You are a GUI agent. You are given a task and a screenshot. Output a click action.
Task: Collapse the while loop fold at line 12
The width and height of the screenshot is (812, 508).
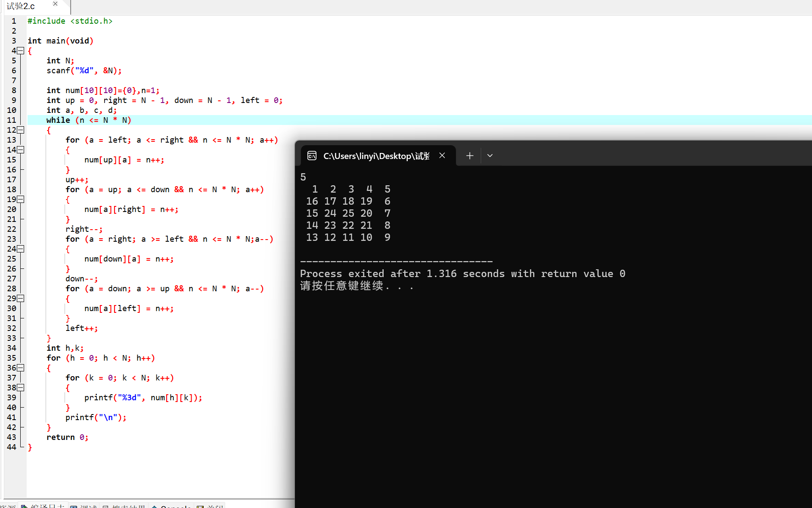coord(20,130)
